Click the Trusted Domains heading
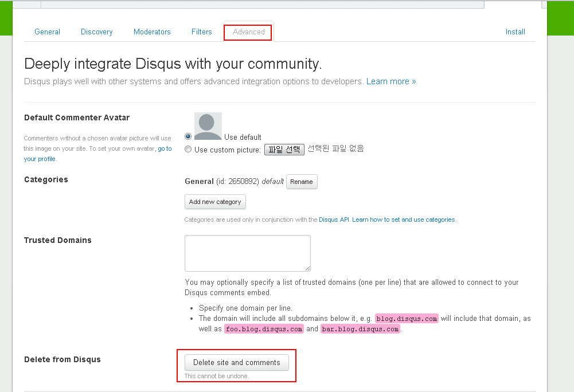This screenshot has height=392, width=574. coord(58,240)
